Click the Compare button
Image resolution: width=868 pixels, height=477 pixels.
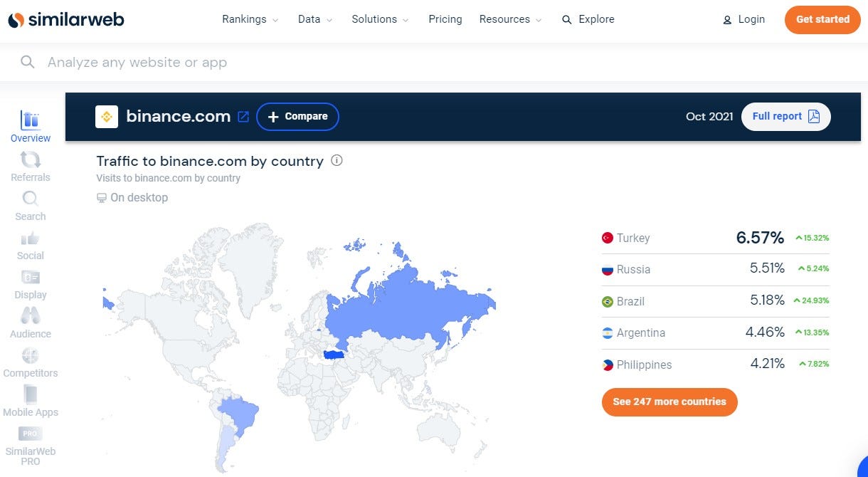(x=297, y=117)
